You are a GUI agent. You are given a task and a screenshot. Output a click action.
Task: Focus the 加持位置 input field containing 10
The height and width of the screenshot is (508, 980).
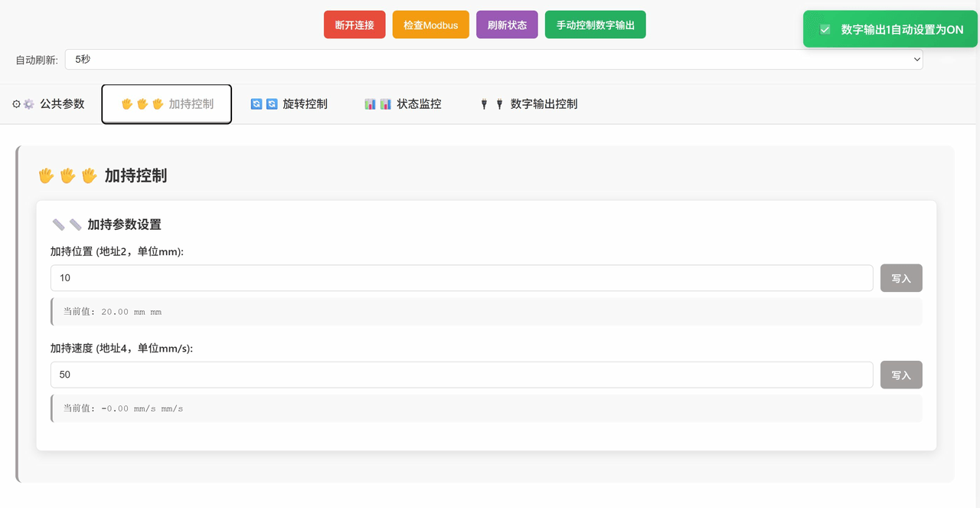pos(461,278)
